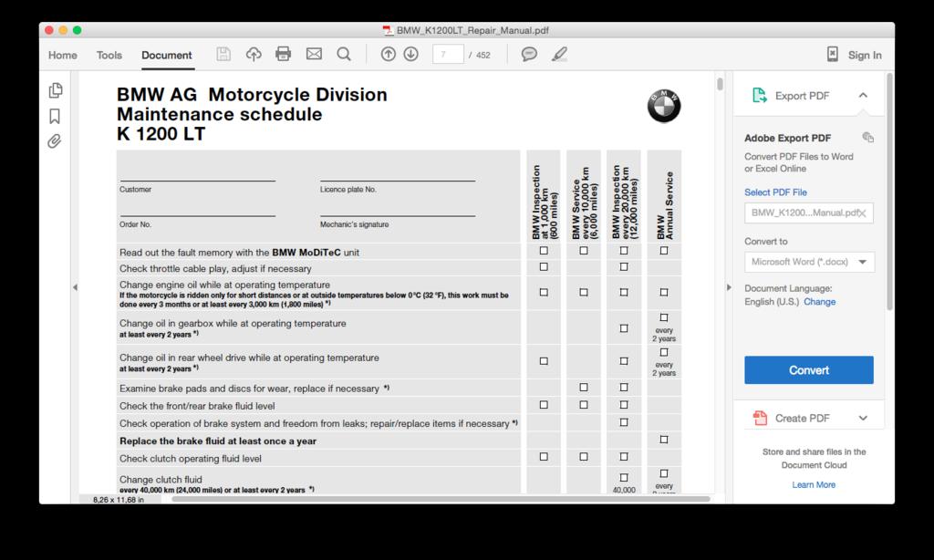Switch to the Tools tab

109,55
